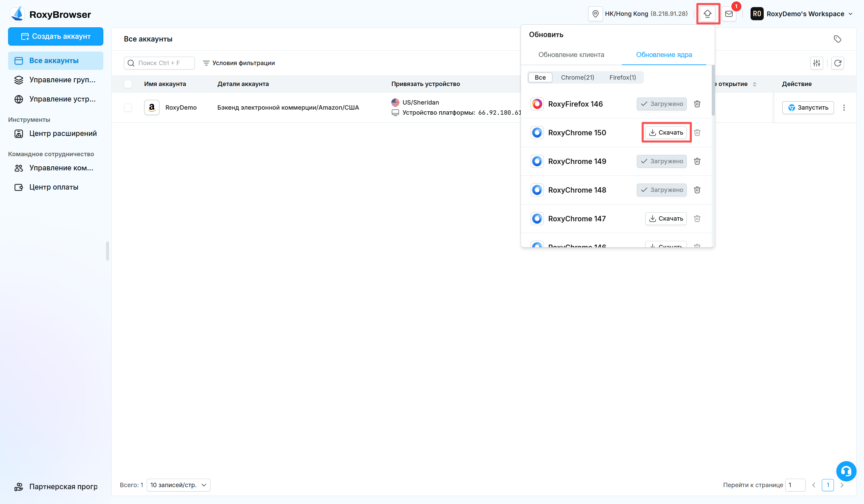
Task: Click the RoxyChrome 150 browser icon
Action: (537, 133)
